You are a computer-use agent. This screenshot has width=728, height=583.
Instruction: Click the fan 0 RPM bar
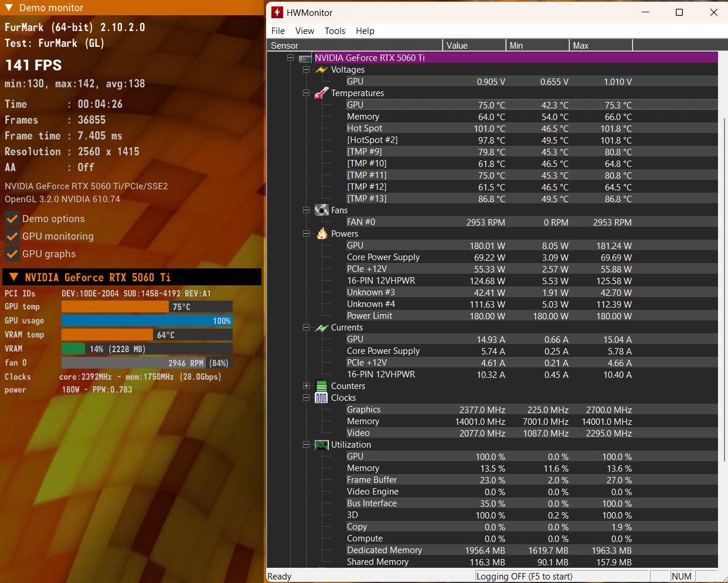[147, 363]
